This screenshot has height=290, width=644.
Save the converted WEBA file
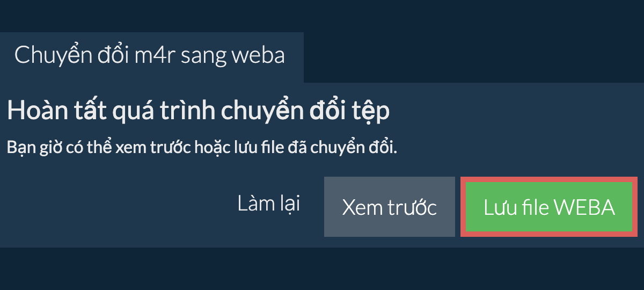pos(548,207)
